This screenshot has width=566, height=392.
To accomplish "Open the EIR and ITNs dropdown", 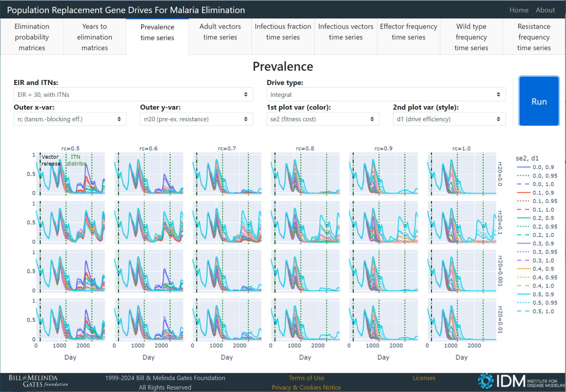I will (x=133, y=95).
